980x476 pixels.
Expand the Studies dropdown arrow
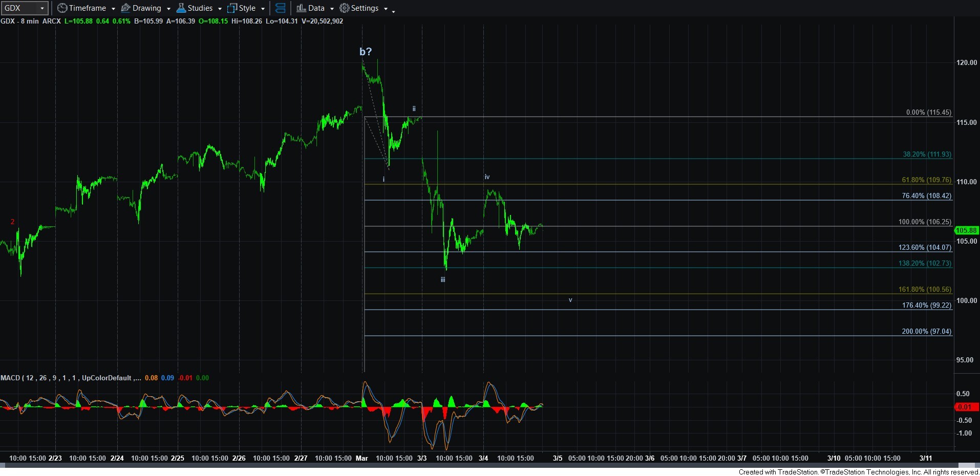(x=220, y=9)
